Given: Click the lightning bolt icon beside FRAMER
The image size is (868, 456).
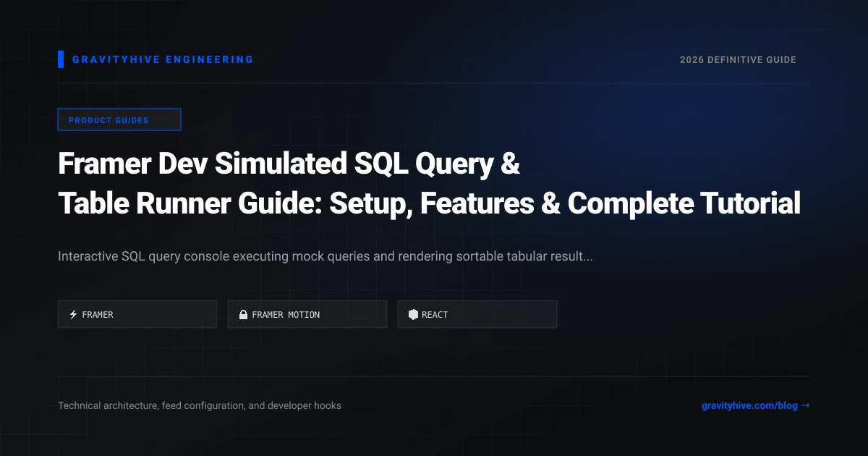Looking at the screenshot, I should pyautogui.click(x=73, y=315).
